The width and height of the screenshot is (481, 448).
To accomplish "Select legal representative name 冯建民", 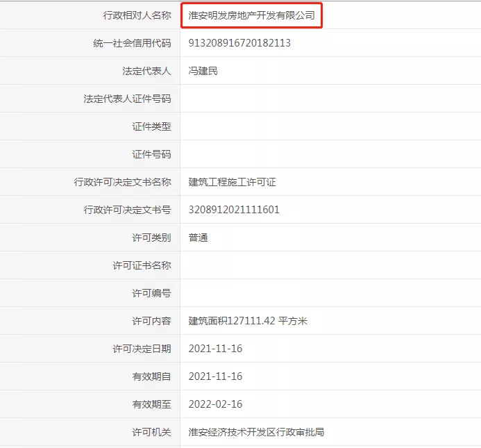I will (203, 71).
